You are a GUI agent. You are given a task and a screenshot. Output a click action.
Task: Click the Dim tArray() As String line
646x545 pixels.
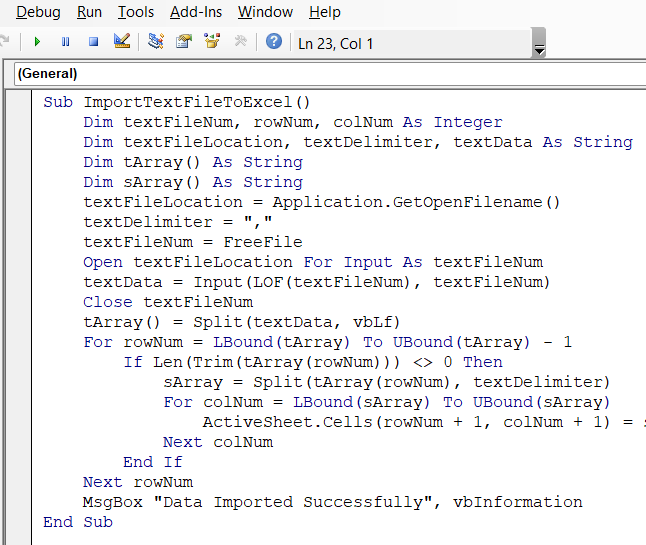(x=193, y=162)
